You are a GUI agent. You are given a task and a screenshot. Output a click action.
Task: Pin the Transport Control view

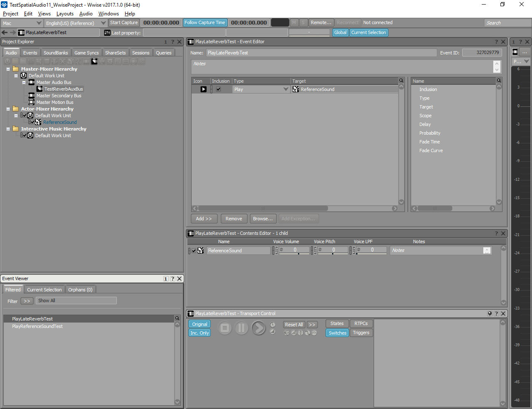tap(490, 313)
